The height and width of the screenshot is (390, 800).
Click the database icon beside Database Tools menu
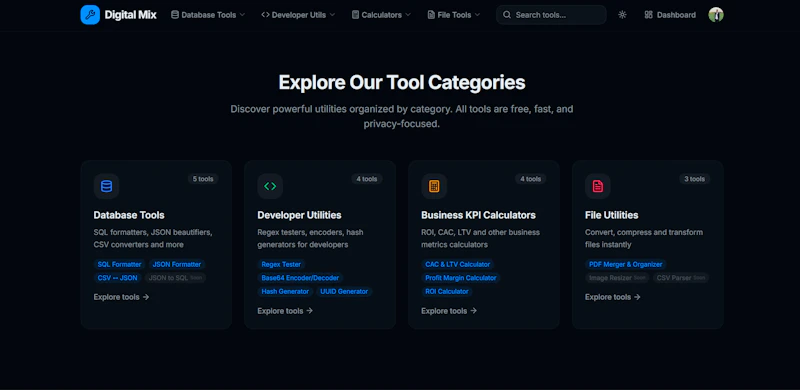click(175, 15)
